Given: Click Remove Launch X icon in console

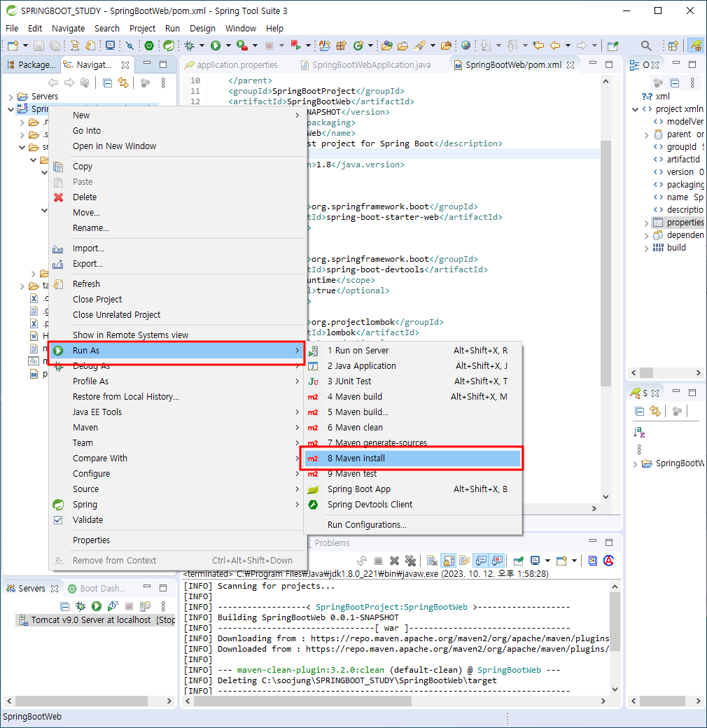Looking at the screenshot, I should [394, 561].
